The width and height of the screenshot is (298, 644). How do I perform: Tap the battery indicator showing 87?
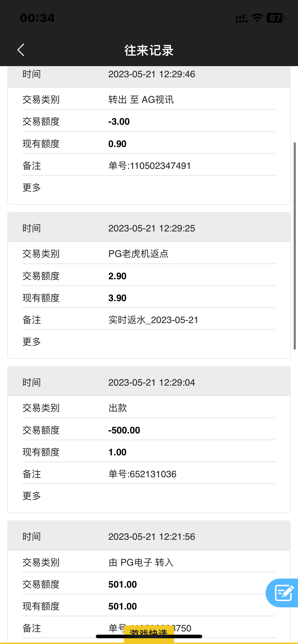pyautogui.click(x=276, y=18)
